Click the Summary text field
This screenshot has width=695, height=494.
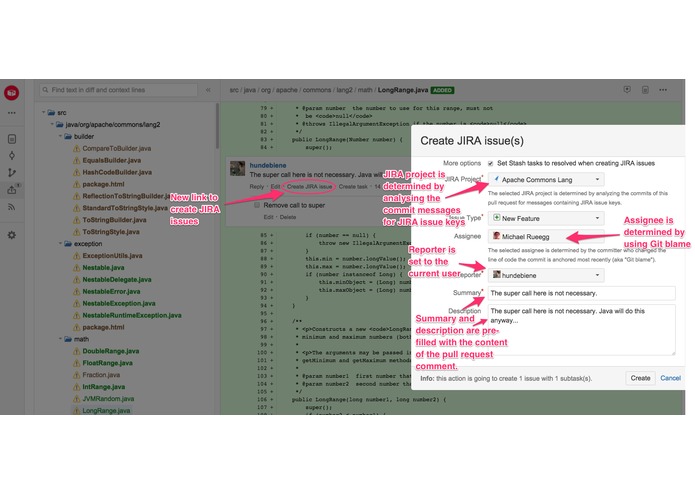point(582,293)
